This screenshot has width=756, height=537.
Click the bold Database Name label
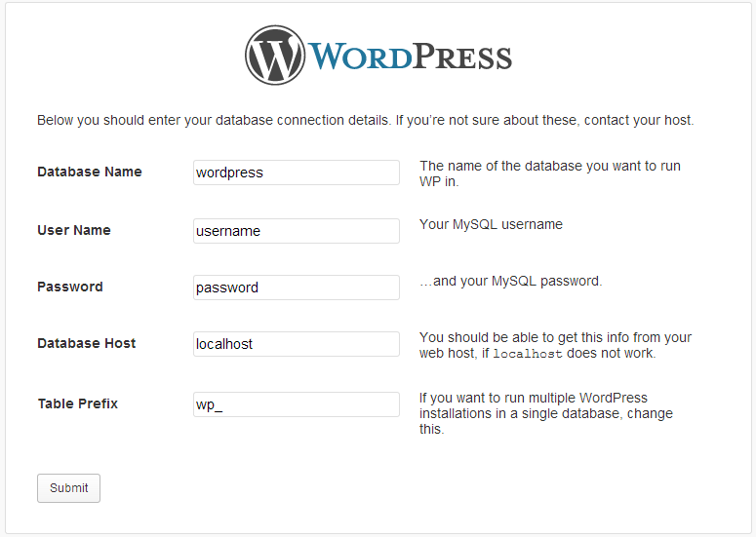click(x=90, y=172)
